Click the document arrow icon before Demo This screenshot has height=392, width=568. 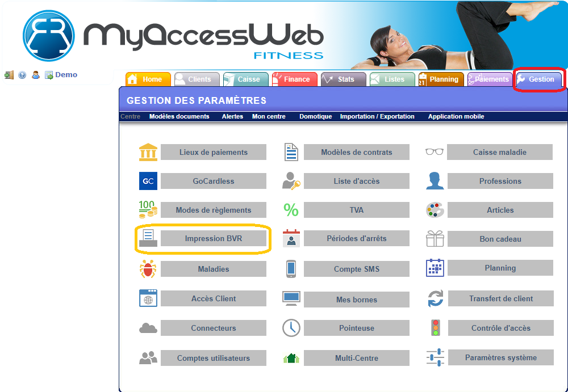tap(49, 75)
